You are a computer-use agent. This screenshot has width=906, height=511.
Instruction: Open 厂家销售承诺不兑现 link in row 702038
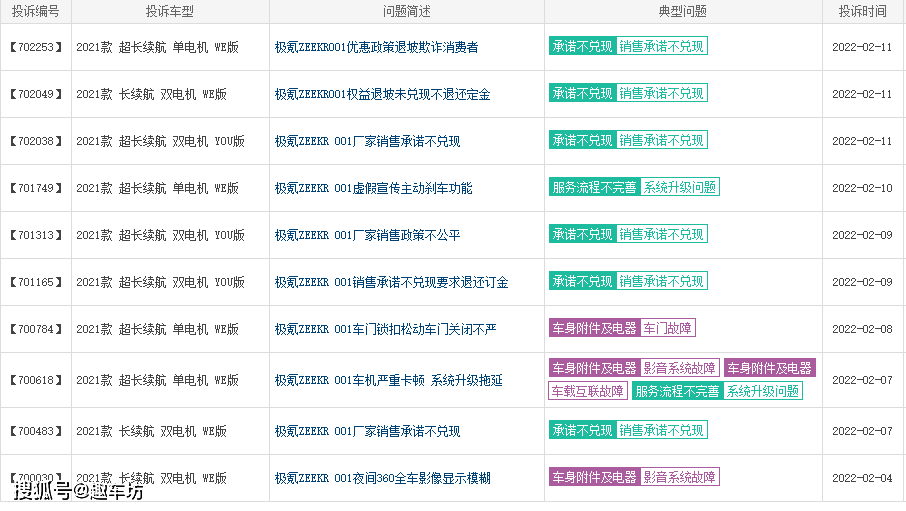click(x=367, y=141)
